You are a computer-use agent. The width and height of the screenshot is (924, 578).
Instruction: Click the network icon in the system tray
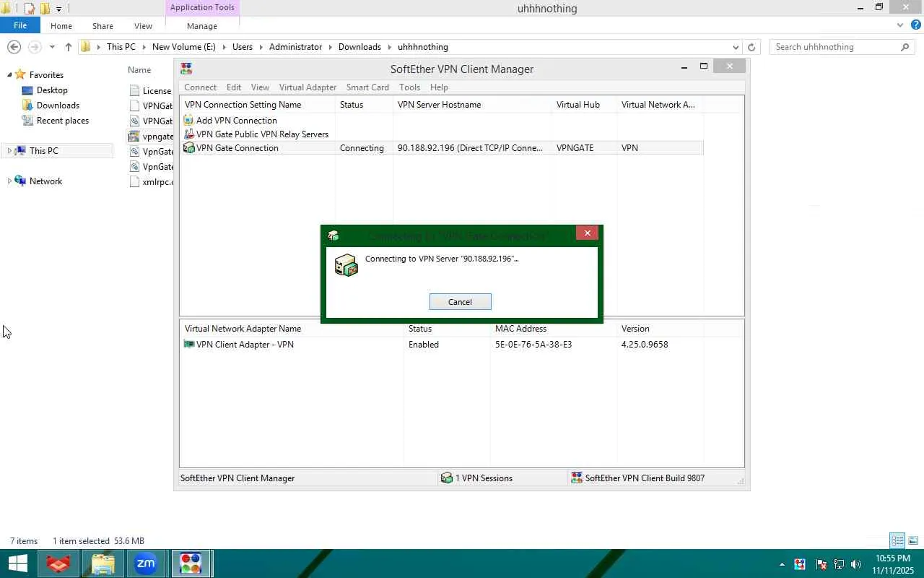839,564
